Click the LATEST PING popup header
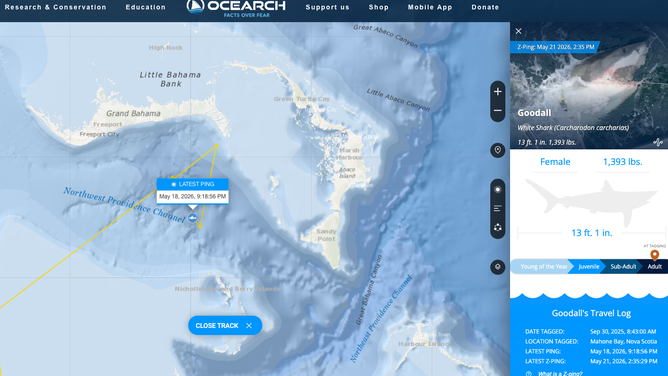Screen dimensions: 668x376 (x=193, y=184)
